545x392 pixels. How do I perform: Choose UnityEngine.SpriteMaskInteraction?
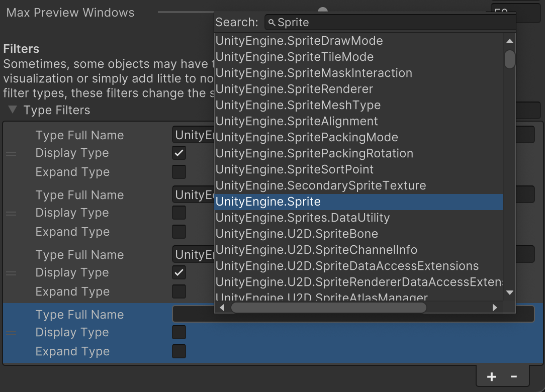coord(358,73)
